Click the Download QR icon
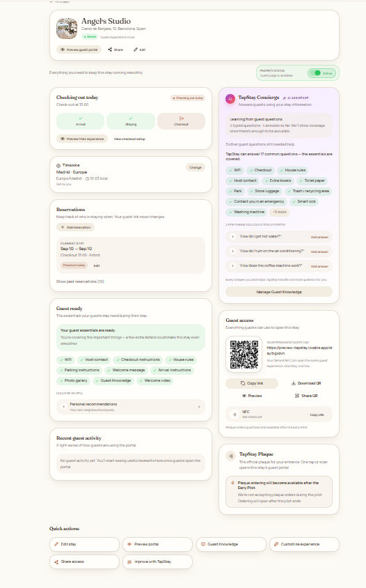 coord(294,383)
